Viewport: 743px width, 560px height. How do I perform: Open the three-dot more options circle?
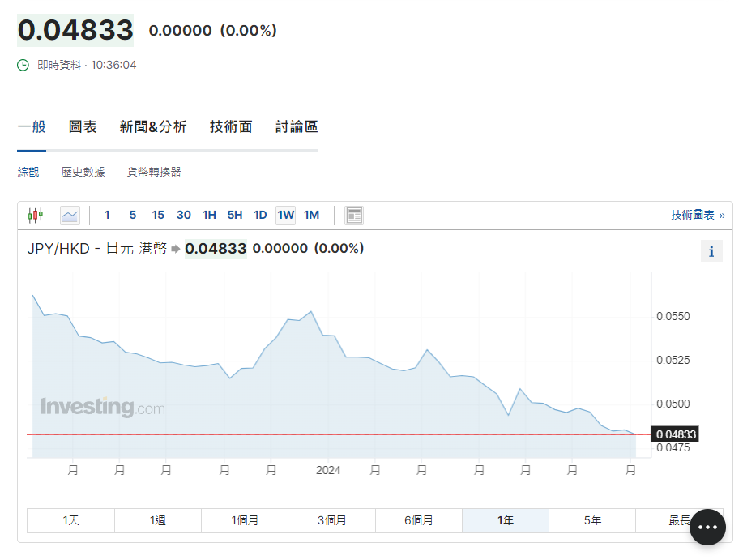click(707, 527)
